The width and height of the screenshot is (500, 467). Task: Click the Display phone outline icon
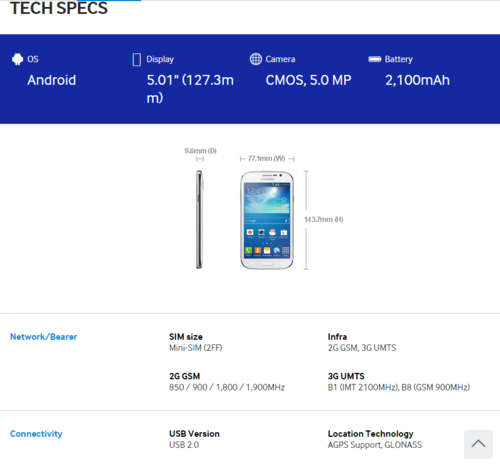[136, 60]
